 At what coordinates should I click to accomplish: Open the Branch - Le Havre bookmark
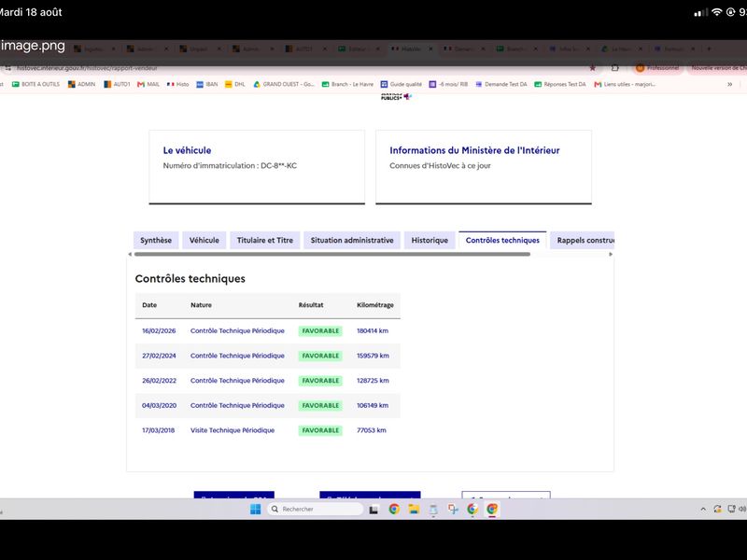tap(347, 84)
